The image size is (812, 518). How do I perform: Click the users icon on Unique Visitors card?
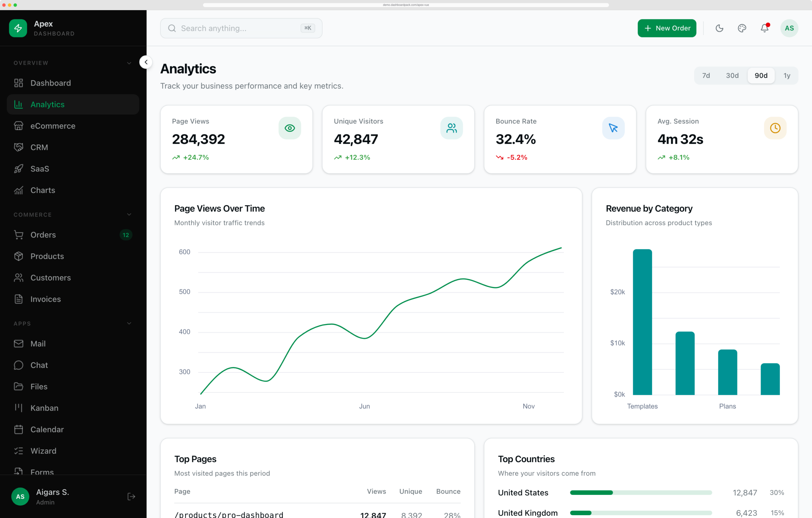coord(452,128)
